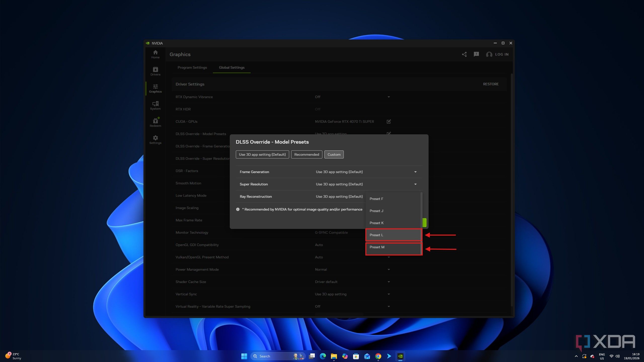The image size is (644, 362).
Task: Choose Preset F from the list
Action: pos(393,199)
